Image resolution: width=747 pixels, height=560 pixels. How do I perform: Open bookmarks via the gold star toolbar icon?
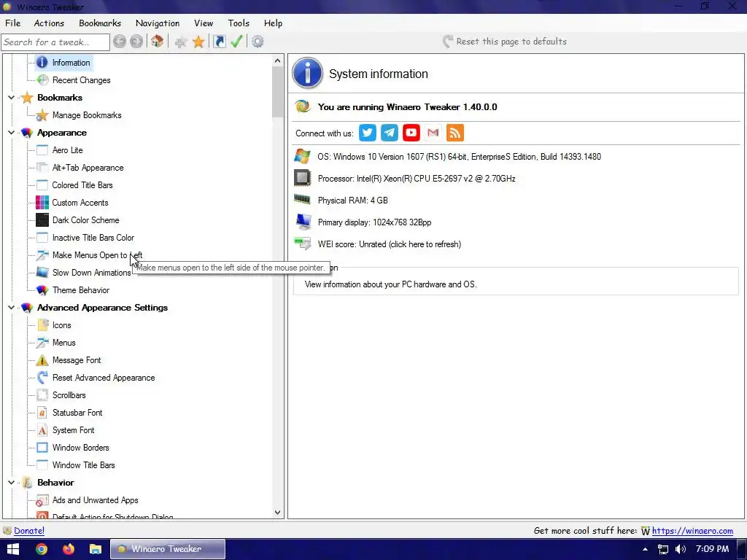point(198,42)
